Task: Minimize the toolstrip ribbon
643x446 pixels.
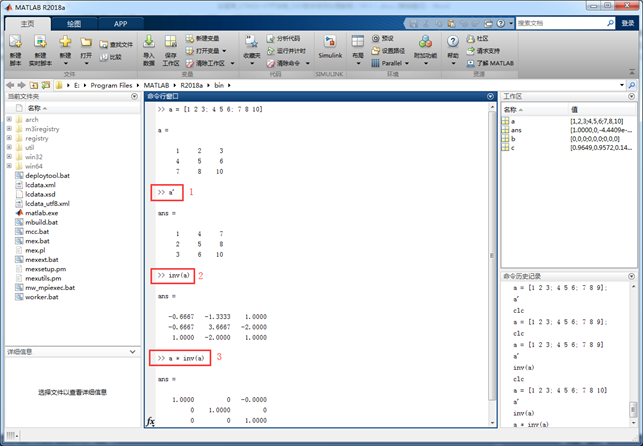Action: (632, 72)
